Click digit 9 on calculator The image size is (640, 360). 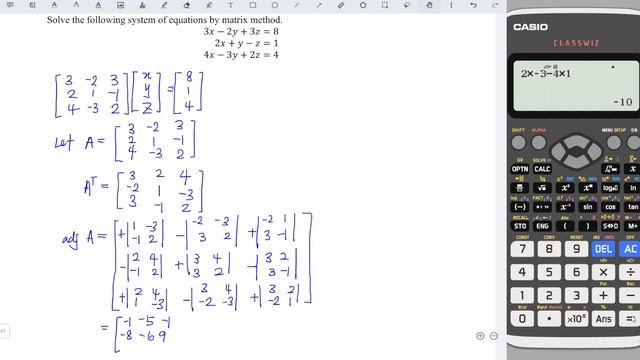tap(576, 249)
